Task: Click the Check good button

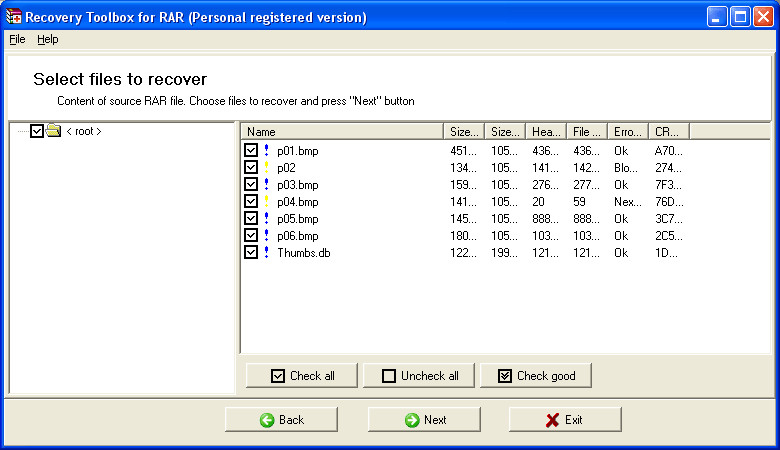Action: (536, 375)
